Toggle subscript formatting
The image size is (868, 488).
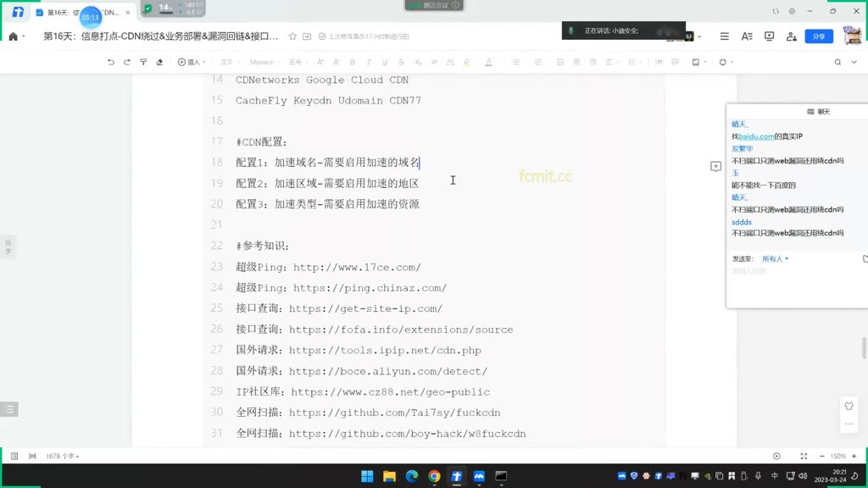pyautogui.click(x=418, y=62)
